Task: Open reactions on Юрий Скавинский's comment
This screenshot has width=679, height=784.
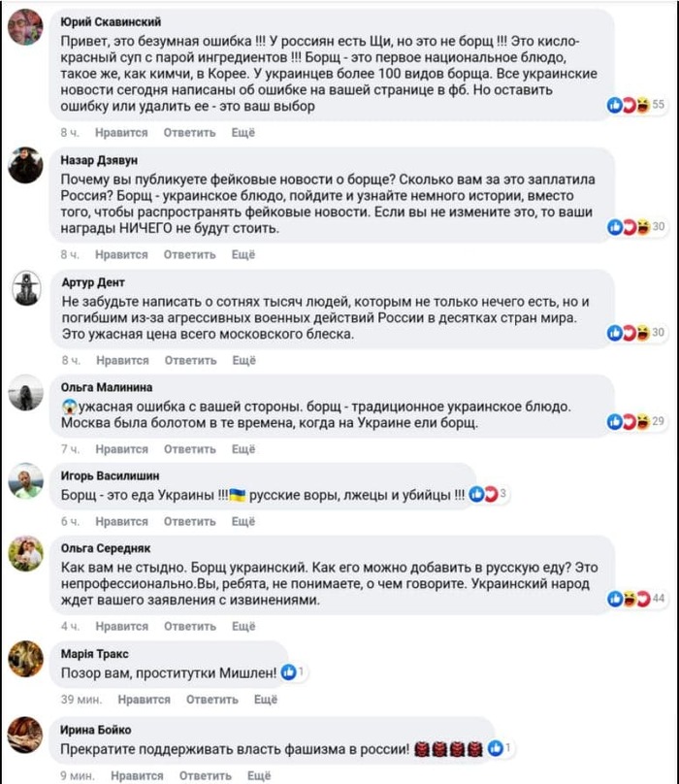Action: pos(635,105)
